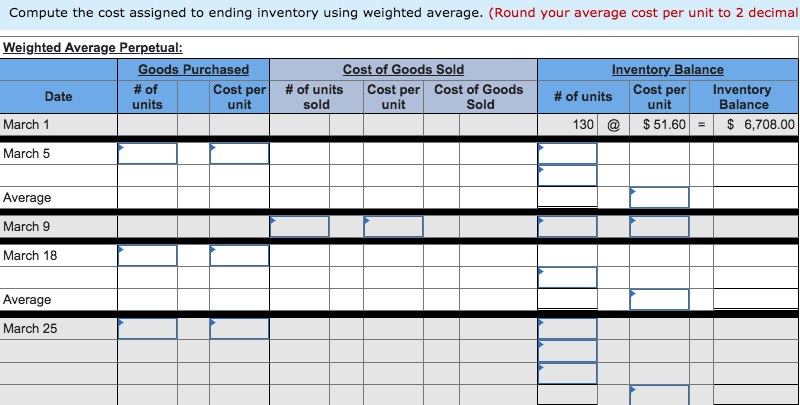Click inventory cost per unit field in Average row above March 9
Viewport: 800px width, 405px height.
coord(659,197)
